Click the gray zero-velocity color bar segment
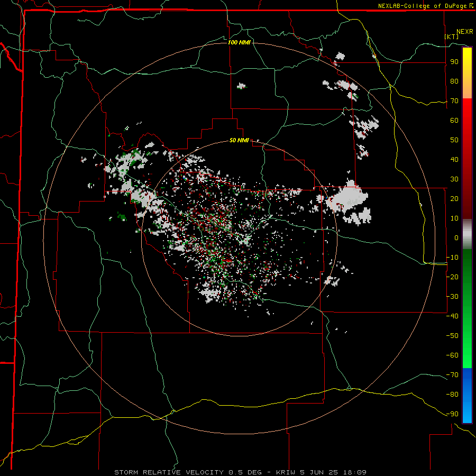This screenshot has height=476, width=476. click(467, 234)
